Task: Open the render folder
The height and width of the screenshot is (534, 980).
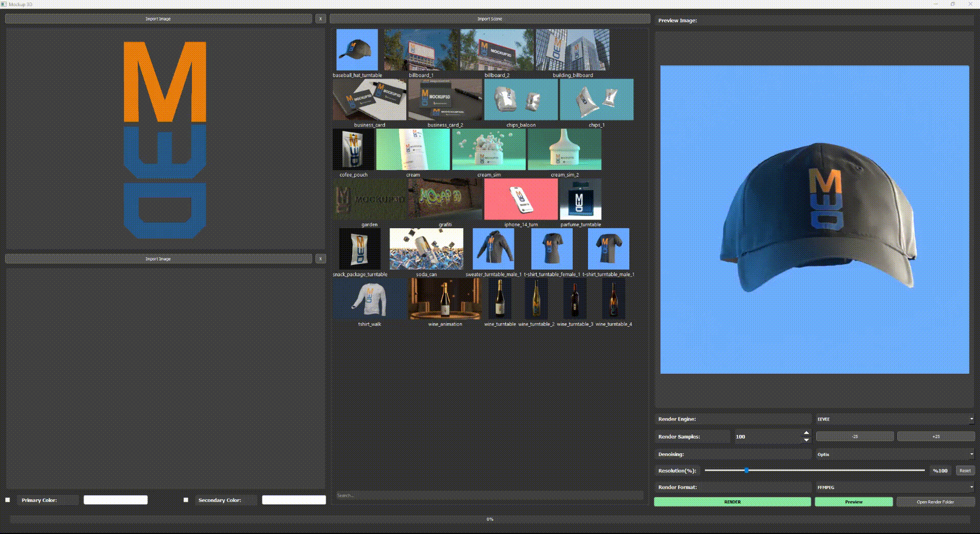Action: point(936,502)
